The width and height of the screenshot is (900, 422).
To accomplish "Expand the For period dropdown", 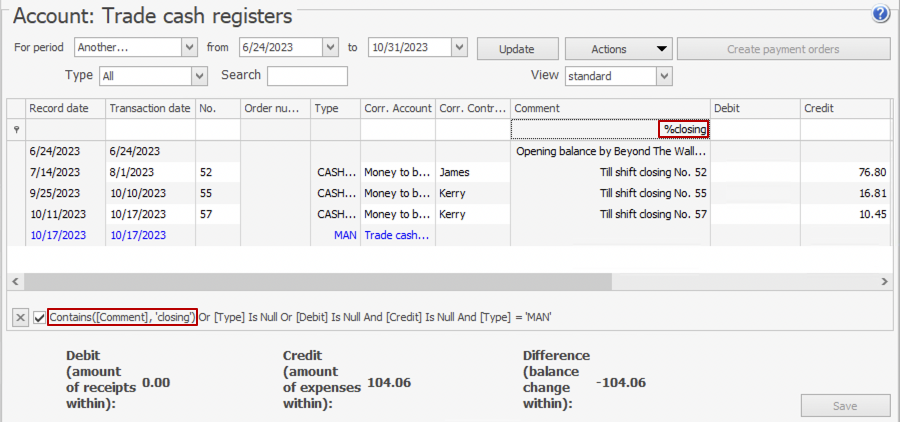I will point(189,48).
